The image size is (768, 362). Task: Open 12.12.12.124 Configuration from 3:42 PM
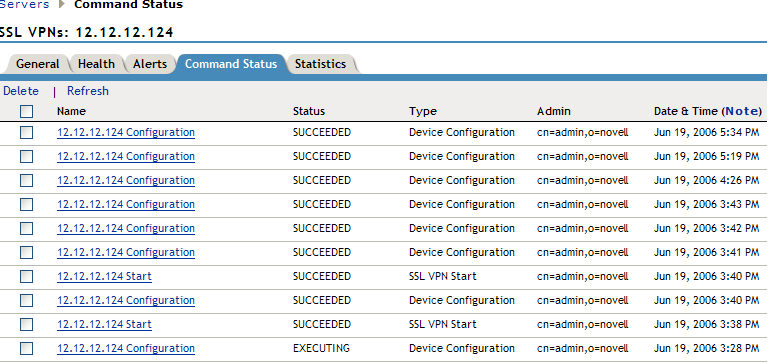point(126,228)
